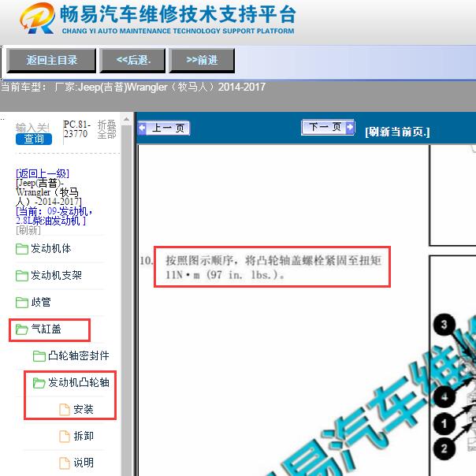Click callout number 1 in diagram
The height and width of the screenshot is (476, 476).
[x=444, y=424]
